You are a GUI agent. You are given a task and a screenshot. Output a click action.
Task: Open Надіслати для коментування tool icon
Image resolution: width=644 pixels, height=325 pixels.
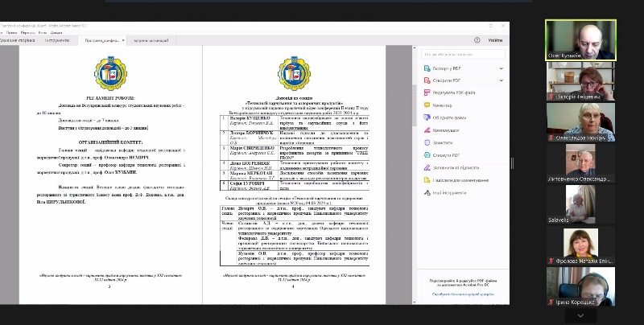(427, 180)
